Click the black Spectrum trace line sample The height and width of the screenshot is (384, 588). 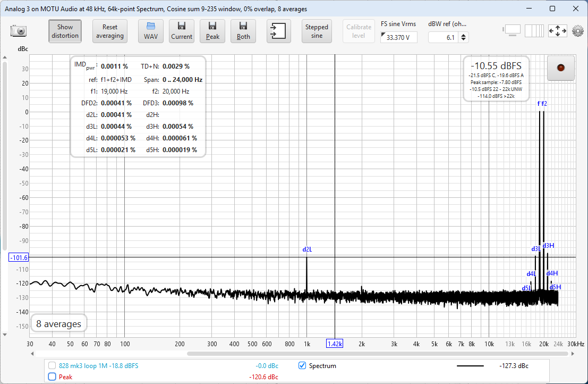click(x=470, y=366)
